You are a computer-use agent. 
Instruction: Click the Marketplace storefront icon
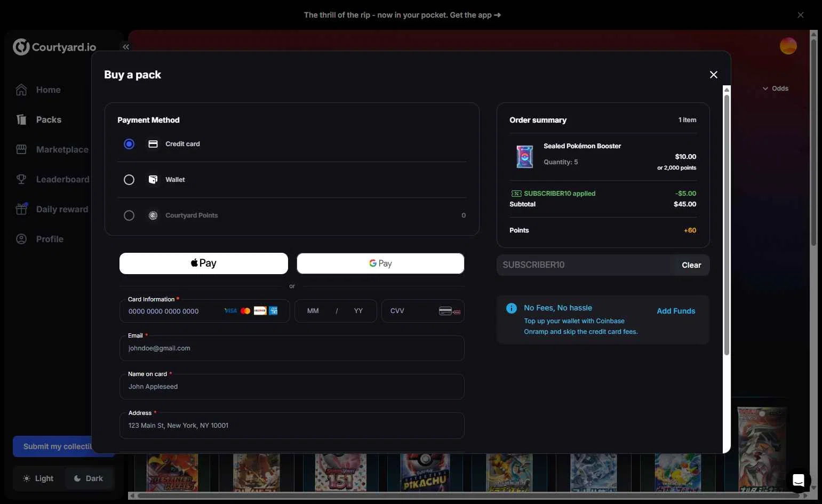pyautogui.click(x=21, y=149)
